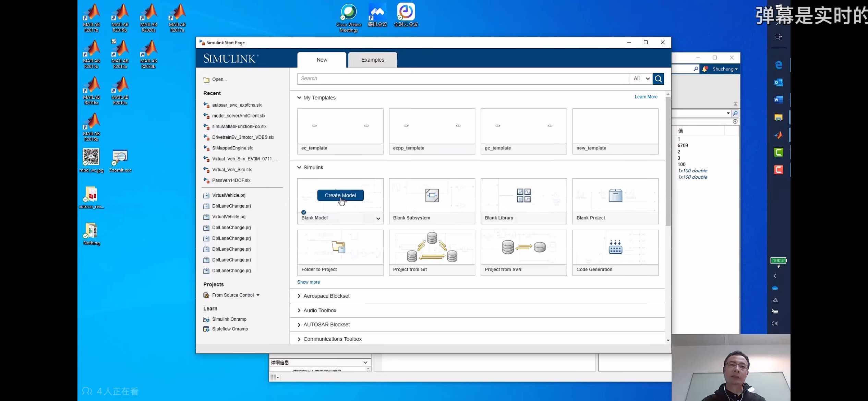Screen dimensions: 868x401
Task: Open Blank Model dropdown arrow
Action: pyautogui.click(x=378, y=218)
